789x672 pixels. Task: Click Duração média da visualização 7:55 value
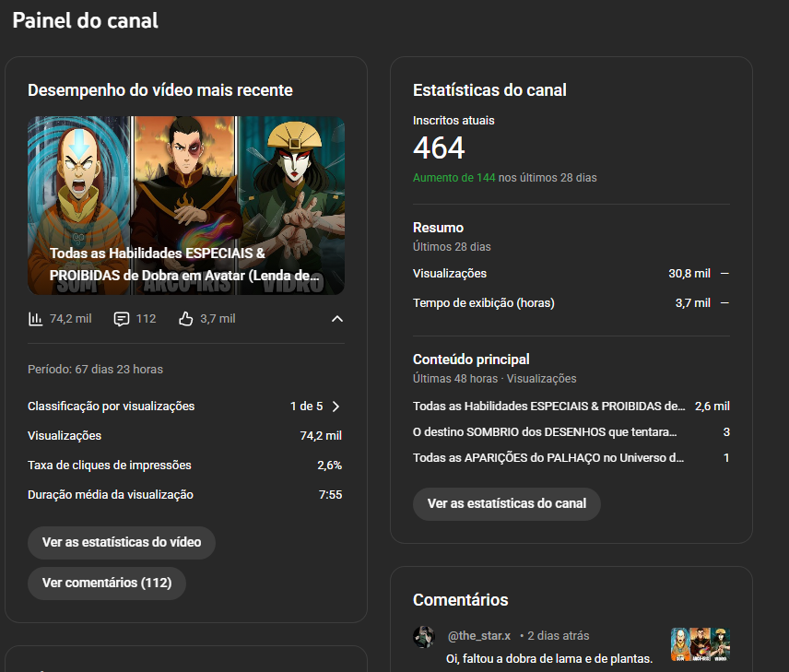[x=330, y=495]
